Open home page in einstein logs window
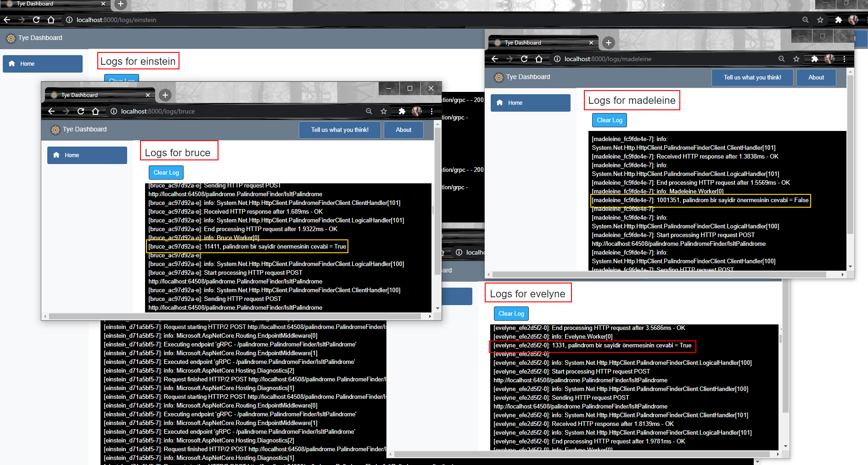The image size is (868, 465). (x=51, y=20)
